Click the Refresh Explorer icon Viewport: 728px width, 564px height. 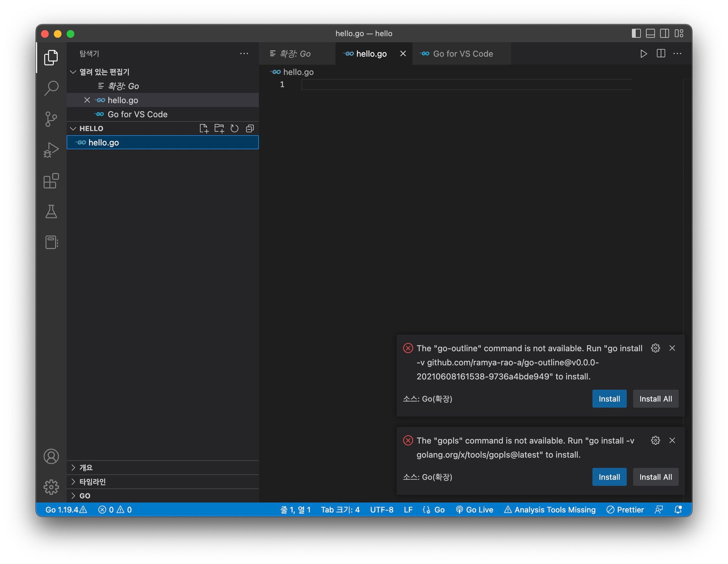234,129
